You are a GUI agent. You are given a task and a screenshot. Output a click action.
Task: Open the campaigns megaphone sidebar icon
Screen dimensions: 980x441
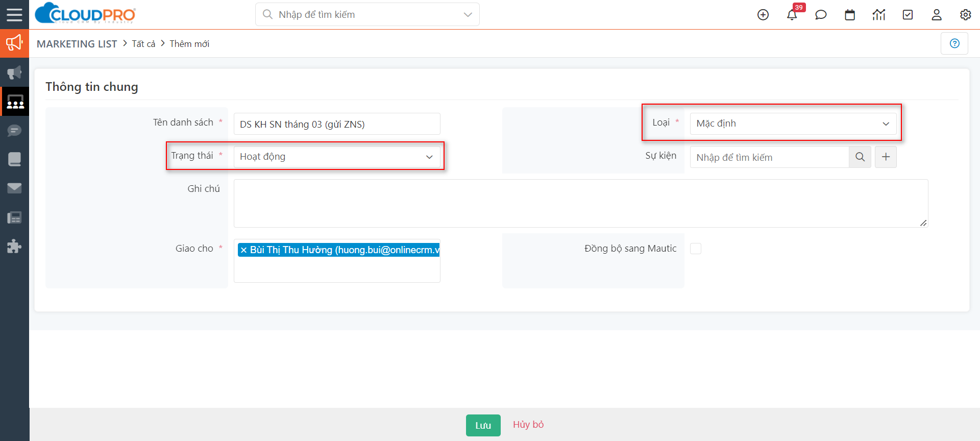pos(14,72)
